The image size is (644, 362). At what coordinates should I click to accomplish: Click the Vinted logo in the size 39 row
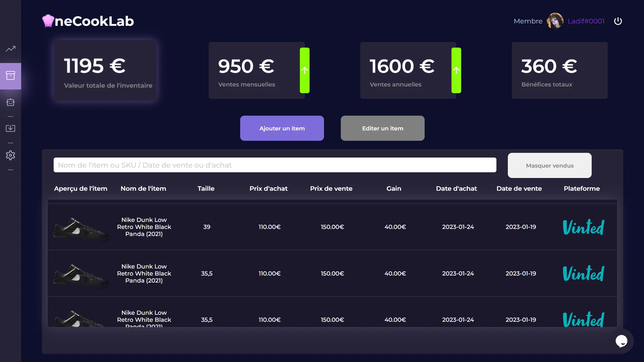click(x=584, y=227)
